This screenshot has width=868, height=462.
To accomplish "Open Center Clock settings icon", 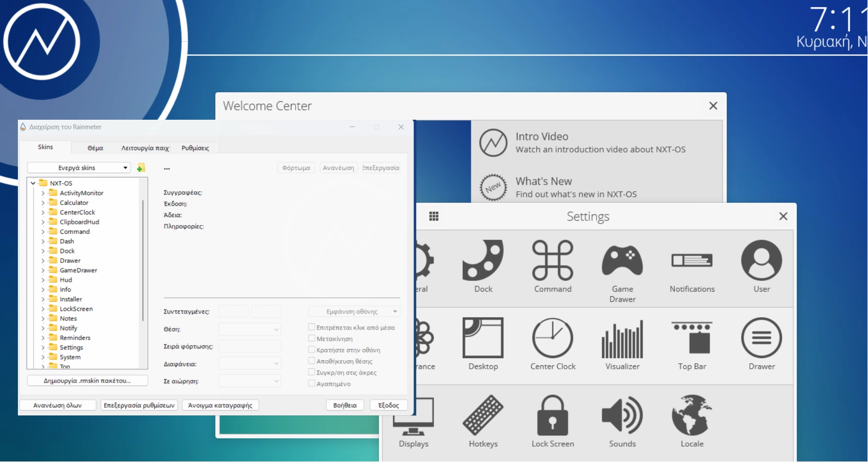I will (x=553, y=338).
